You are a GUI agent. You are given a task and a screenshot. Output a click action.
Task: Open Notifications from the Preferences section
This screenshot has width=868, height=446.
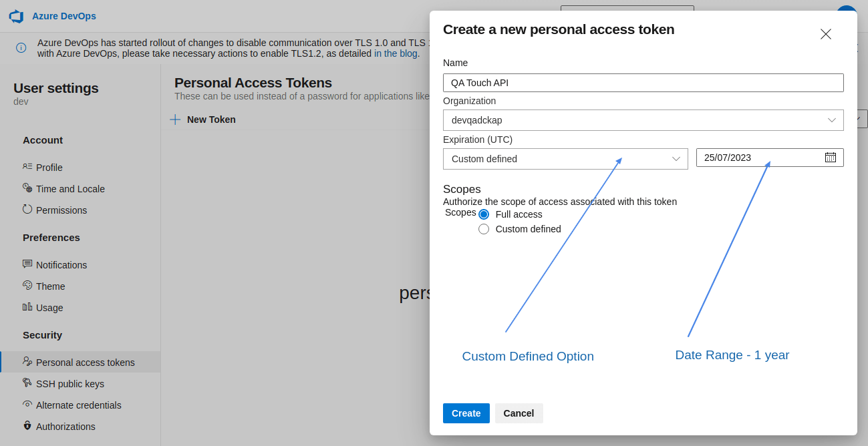pyautogui.click(x=27, y=264)
